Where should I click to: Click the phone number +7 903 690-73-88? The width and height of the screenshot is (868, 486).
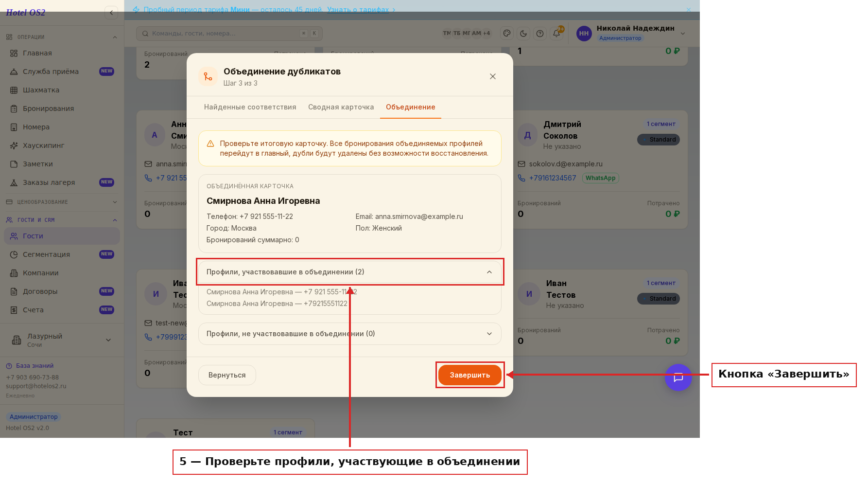tap(32, 378)
